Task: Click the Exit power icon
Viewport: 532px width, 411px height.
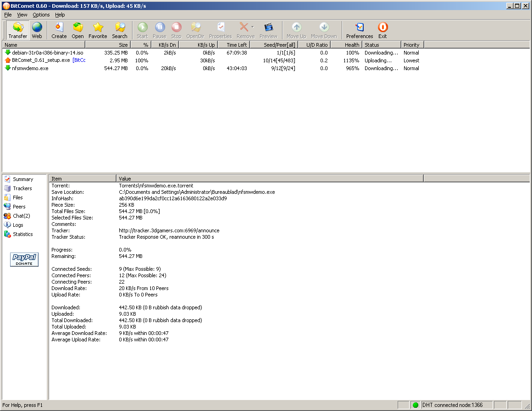Action: coord(382,30)
